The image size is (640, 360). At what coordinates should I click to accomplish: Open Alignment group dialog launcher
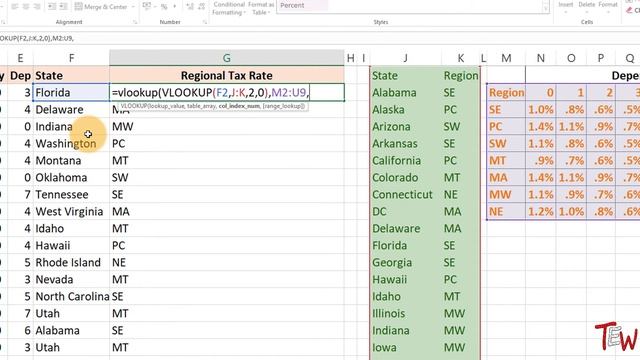click(x=135, y=22)
